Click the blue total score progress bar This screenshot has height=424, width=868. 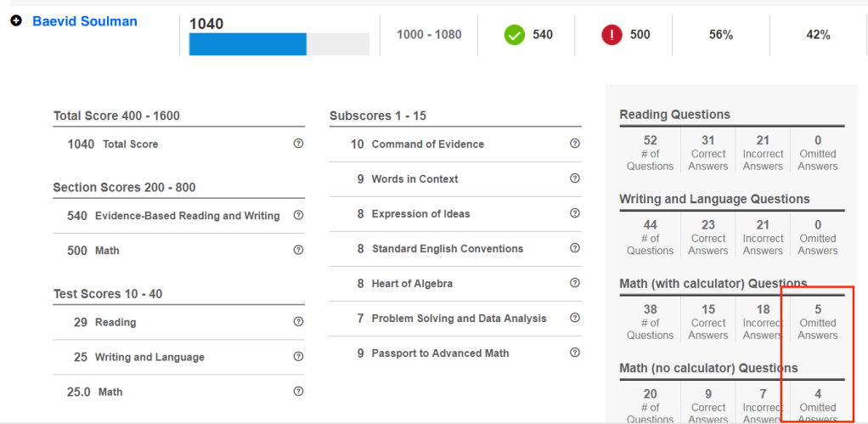point(247,44)
